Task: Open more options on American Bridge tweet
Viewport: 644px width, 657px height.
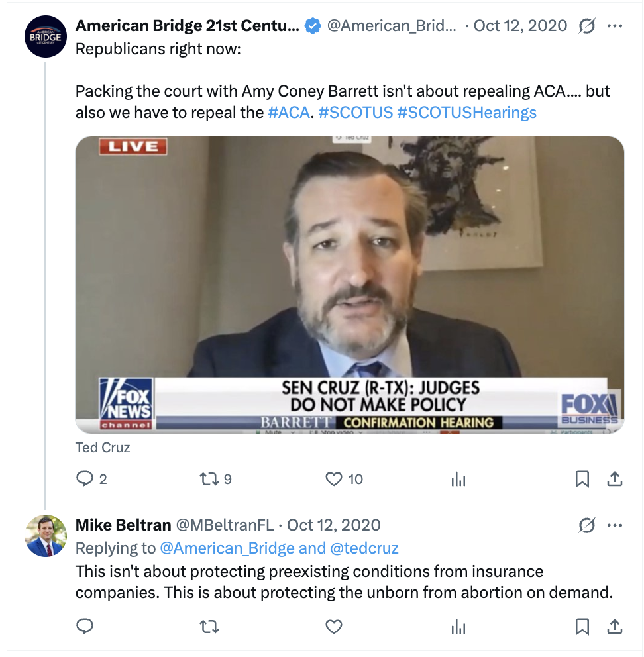Action: [614, 26]
